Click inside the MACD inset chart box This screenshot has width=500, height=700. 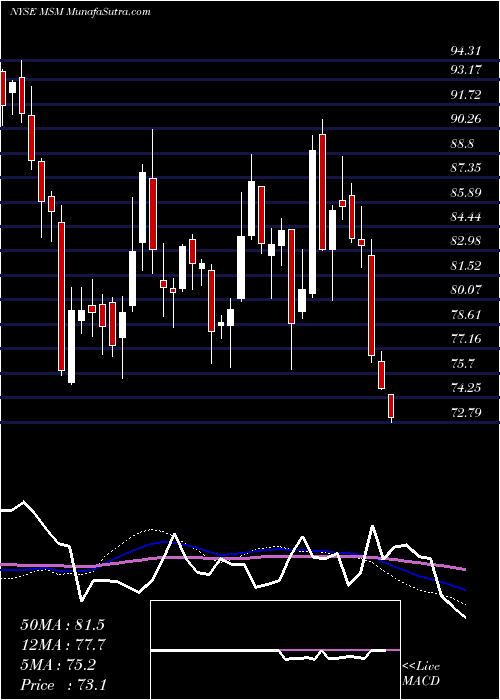click(x=275, y=650)
